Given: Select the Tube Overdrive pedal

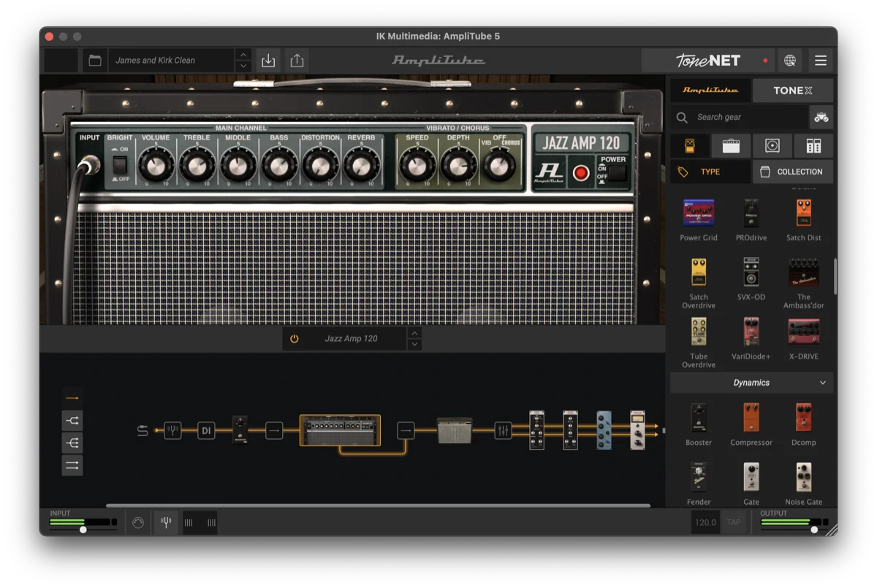Looking at the screenshot, I should tap(699, 342).
